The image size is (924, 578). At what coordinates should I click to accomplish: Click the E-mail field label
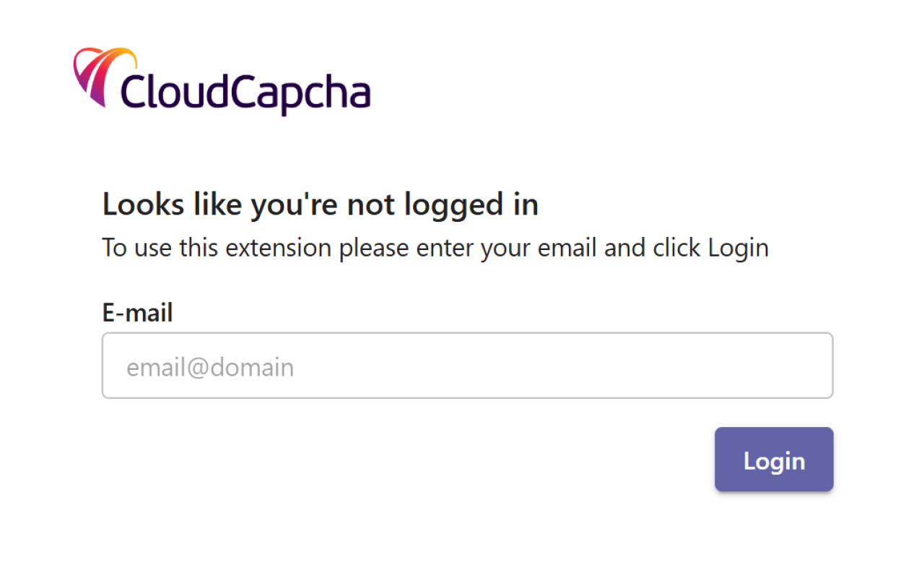coord(137,312)
